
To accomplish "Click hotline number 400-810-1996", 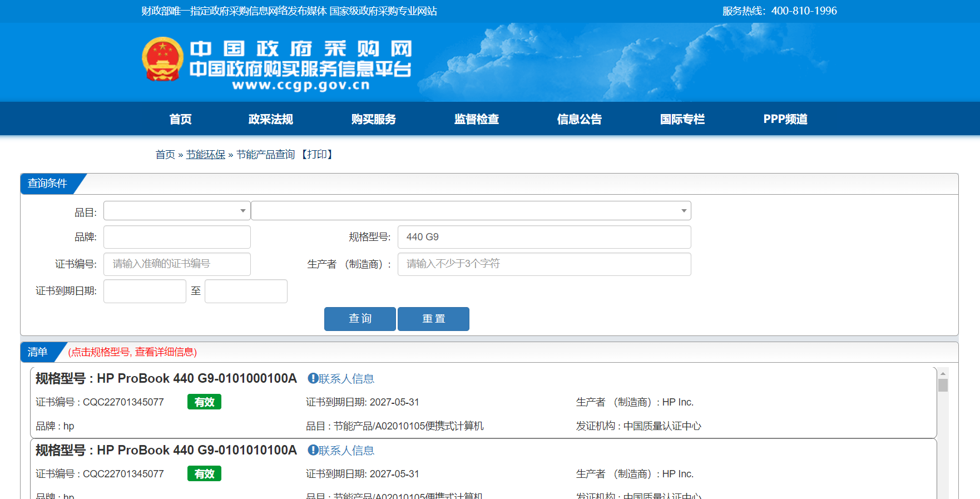I will (x=804, y=11).
